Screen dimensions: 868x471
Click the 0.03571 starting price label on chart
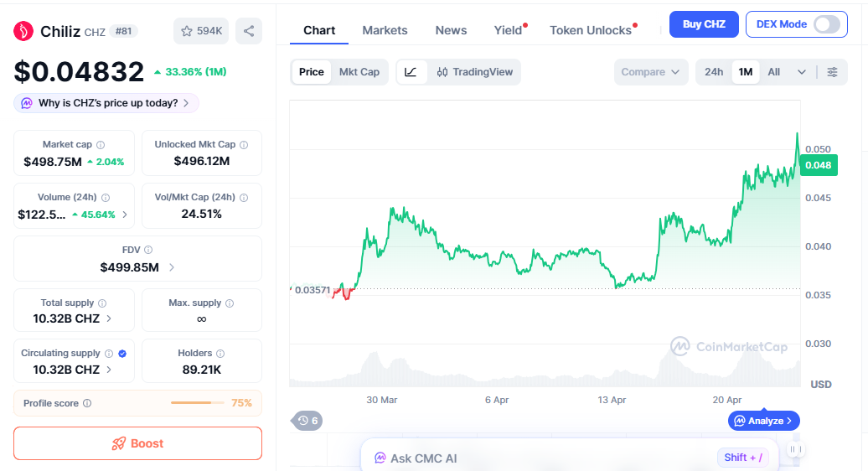coord(313,290)
